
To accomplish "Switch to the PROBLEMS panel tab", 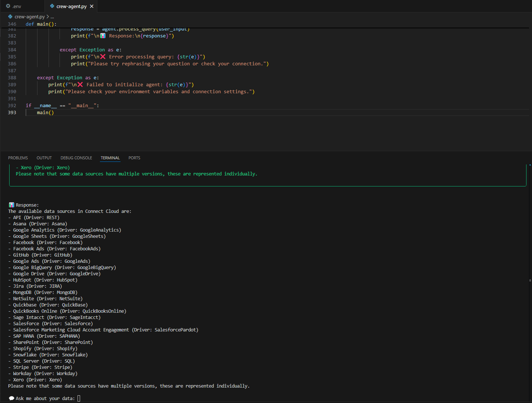I will 18,158.
